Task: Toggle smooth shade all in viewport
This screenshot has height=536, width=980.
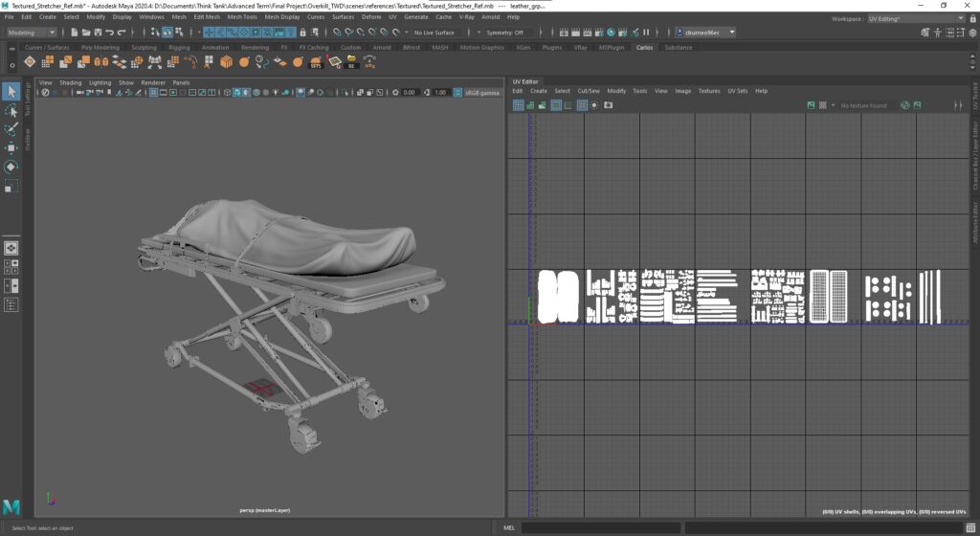Action: point(237,93)
